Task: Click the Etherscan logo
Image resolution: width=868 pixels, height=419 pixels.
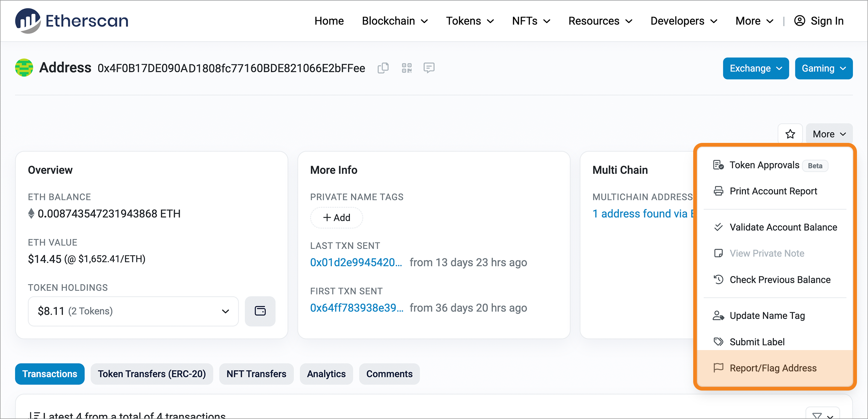Action: [72, 21]
